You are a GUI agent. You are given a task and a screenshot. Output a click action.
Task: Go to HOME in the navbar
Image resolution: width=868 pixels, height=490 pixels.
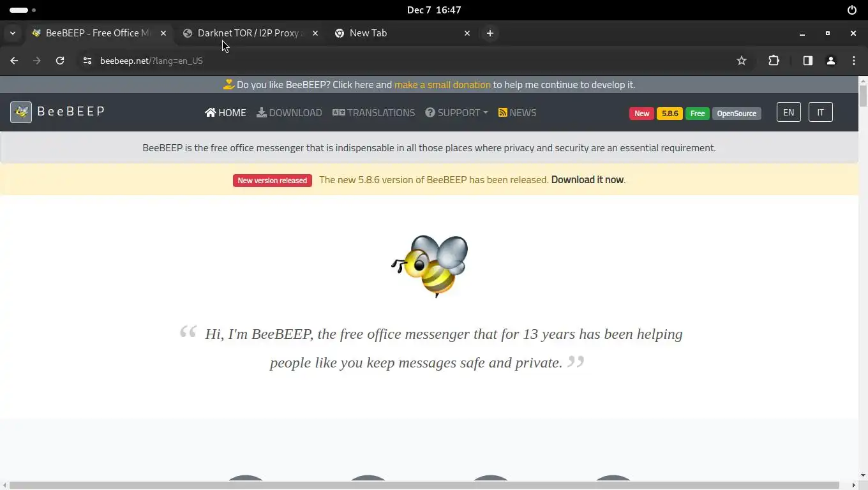point(225,112)
